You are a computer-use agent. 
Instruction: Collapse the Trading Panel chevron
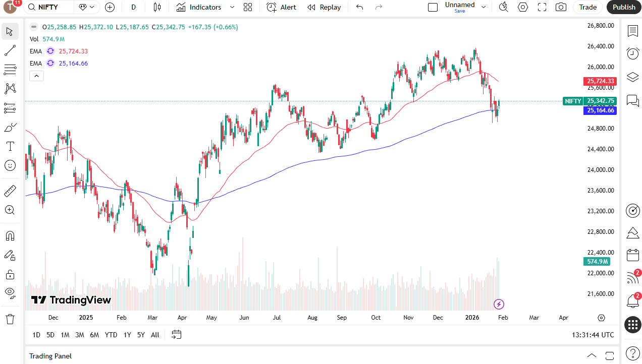click(592, 356)
